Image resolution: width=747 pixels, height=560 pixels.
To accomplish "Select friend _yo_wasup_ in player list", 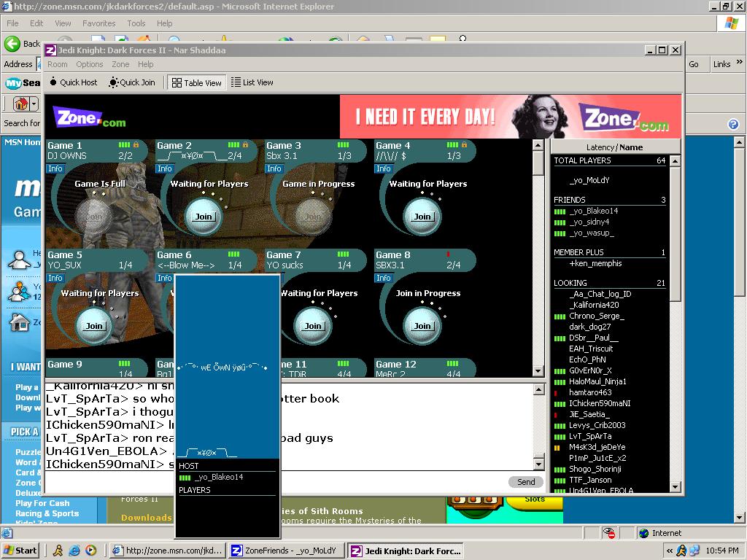I will tap(591, 233).
